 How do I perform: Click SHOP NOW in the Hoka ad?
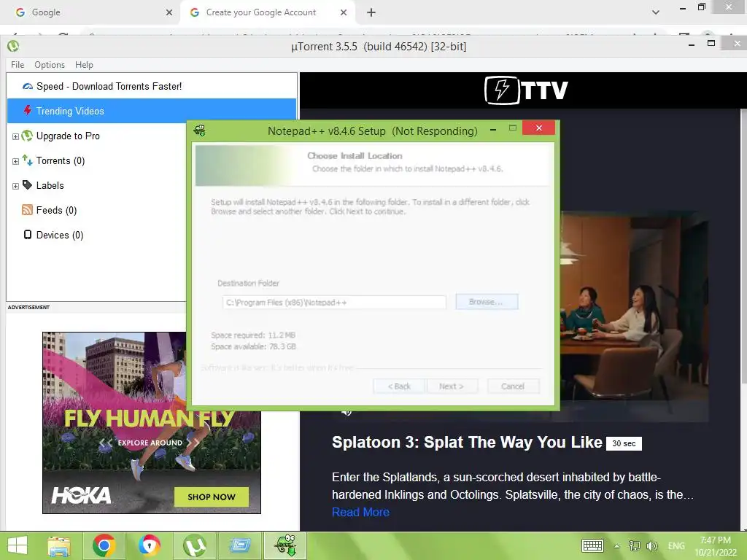tap(212, 497)
